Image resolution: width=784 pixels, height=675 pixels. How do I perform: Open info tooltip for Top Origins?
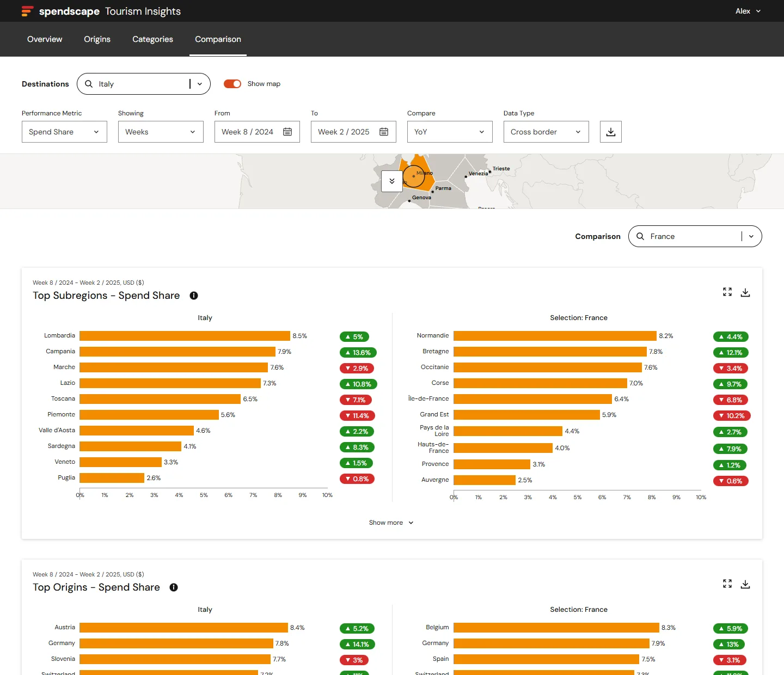[174, 587]
